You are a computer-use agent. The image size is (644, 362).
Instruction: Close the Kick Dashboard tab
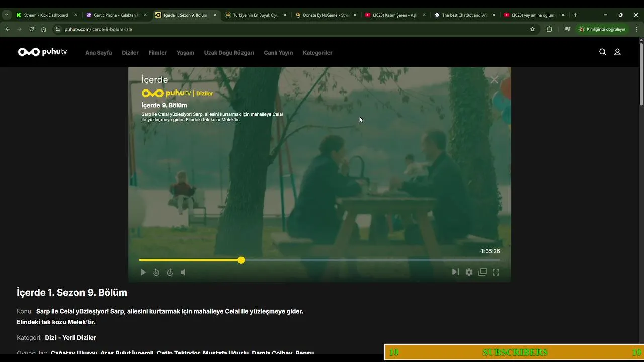pos(76,15)
